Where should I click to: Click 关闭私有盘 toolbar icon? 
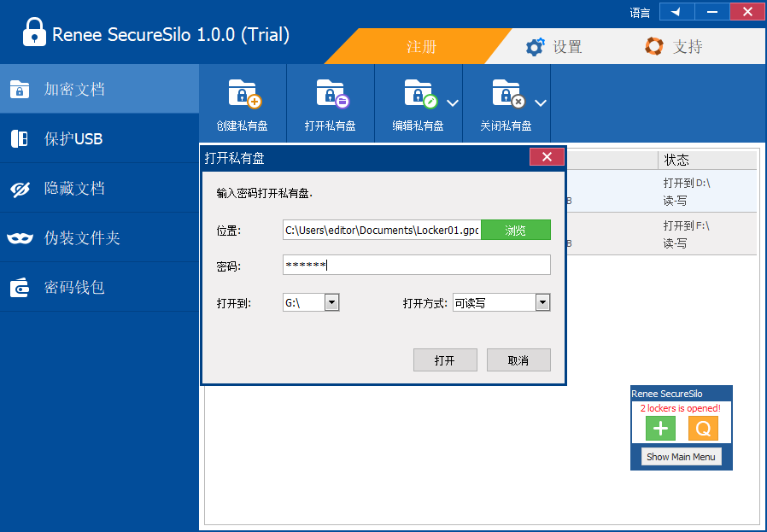pyautogui.click(x=506, y=105)
